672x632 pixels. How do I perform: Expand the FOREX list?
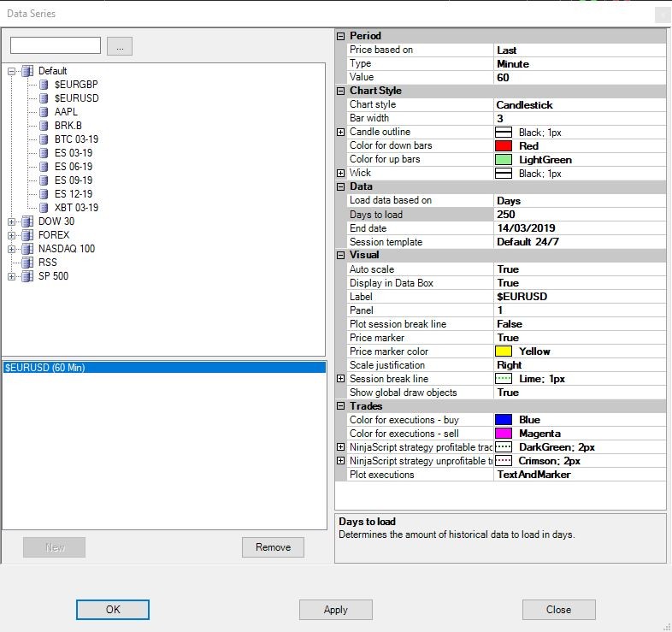click(12, 236)
